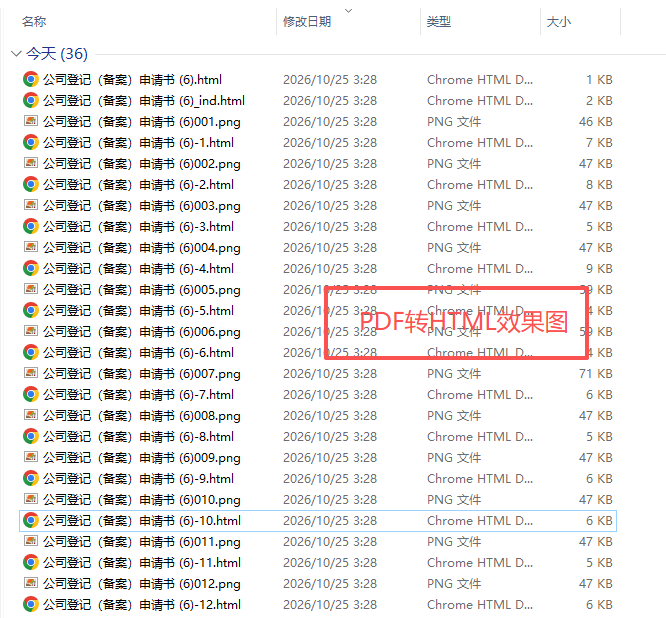
Task: Click Chrome icon of 申请书 (6)-2.html
Action: (31, 184)
